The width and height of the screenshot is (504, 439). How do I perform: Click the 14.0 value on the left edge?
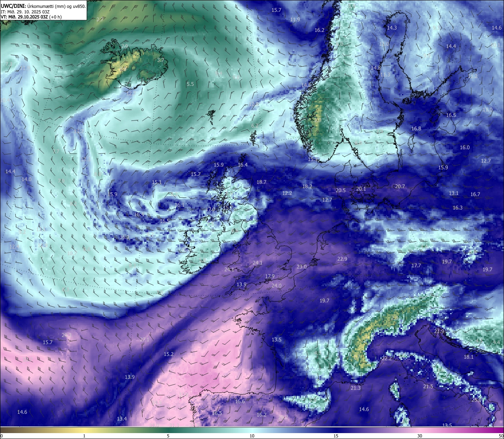click(x=26, y=179)
